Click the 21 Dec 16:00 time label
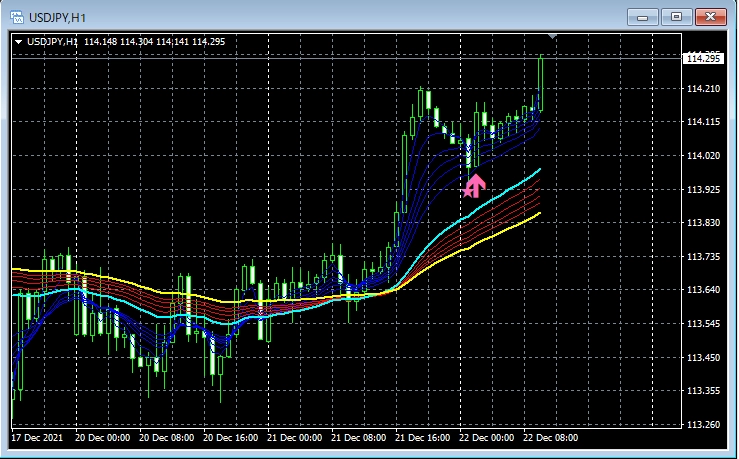 [x=423, y=438]
